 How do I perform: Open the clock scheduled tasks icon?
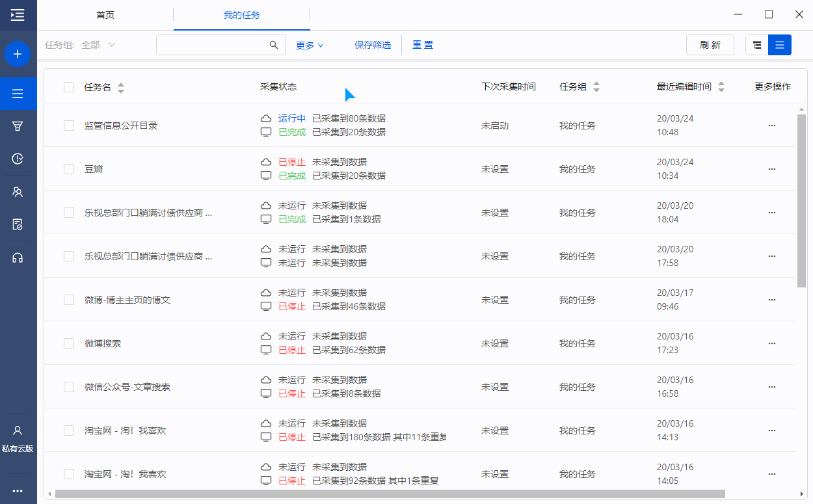click(x=18, y=158)
